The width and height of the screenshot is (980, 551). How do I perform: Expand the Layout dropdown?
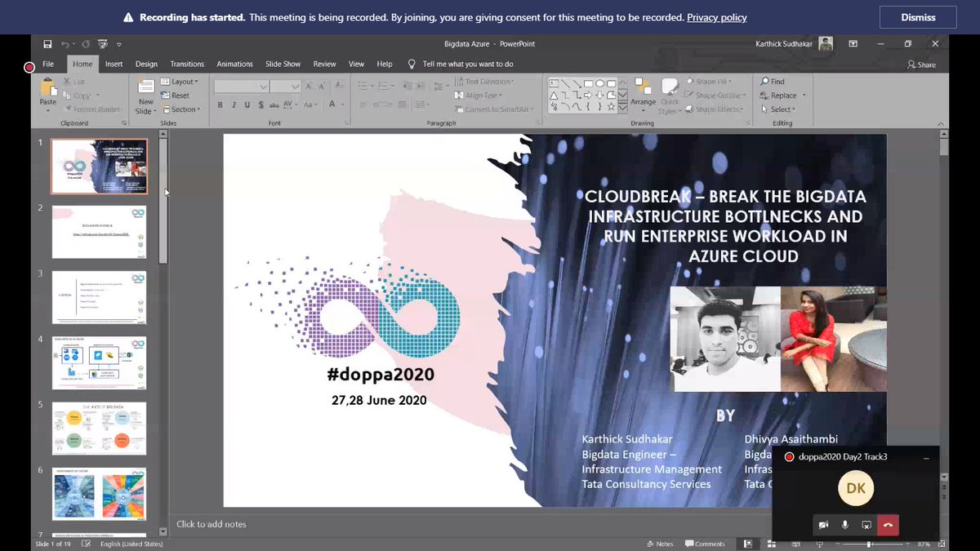[x=180, y=82]
